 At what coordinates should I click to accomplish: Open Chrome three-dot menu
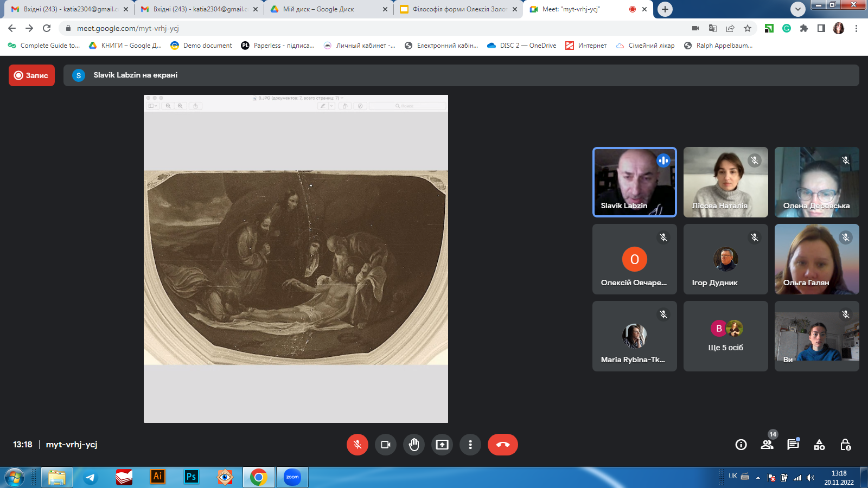856,28
